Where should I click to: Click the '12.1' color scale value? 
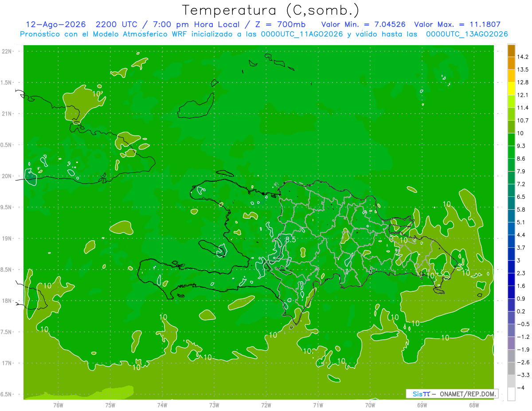click(523, 95)
